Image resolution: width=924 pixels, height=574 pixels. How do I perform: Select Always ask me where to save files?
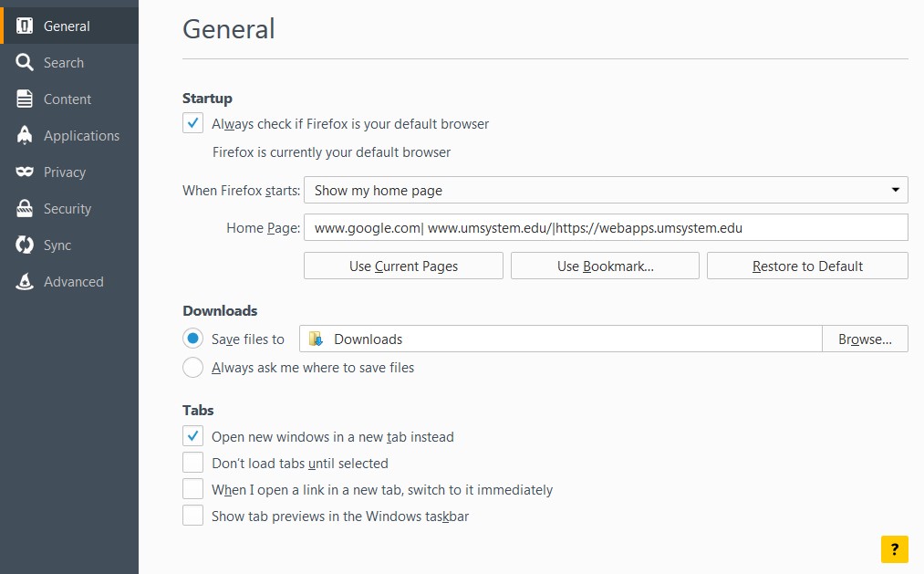tap(192, 367)
